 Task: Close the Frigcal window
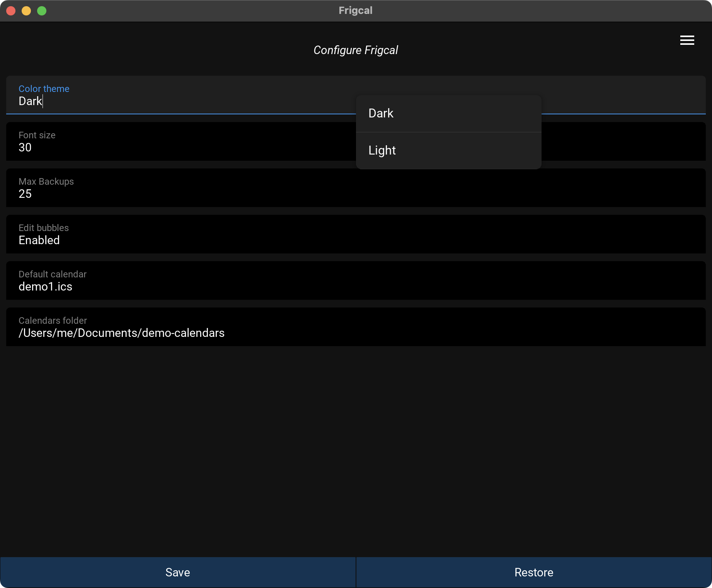pos(11,11)
